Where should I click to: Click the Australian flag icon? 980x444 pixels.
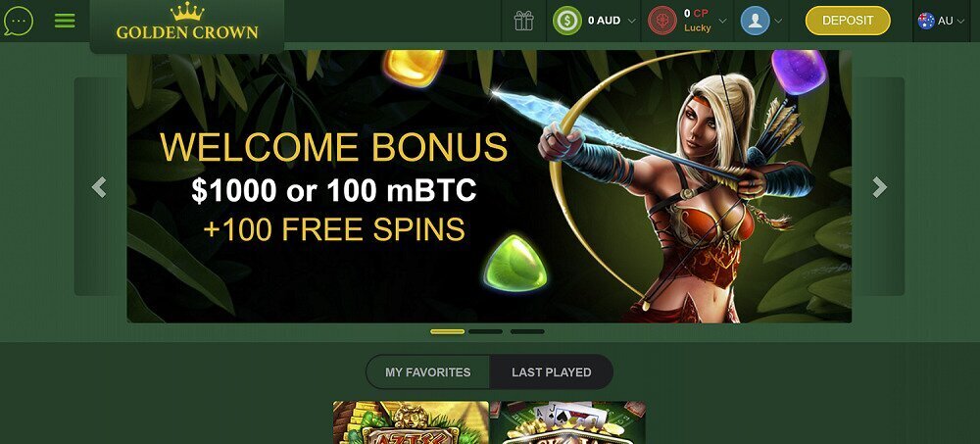(x=926, y=21)
